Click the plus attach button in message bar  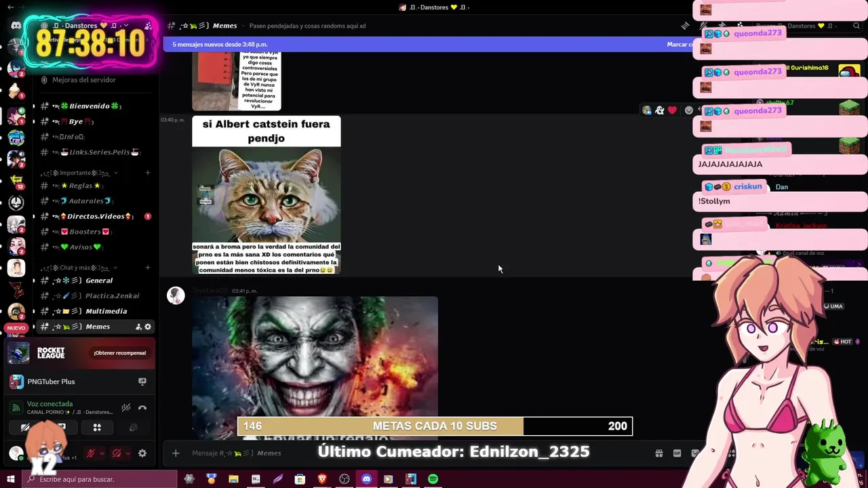pos(176,453)
